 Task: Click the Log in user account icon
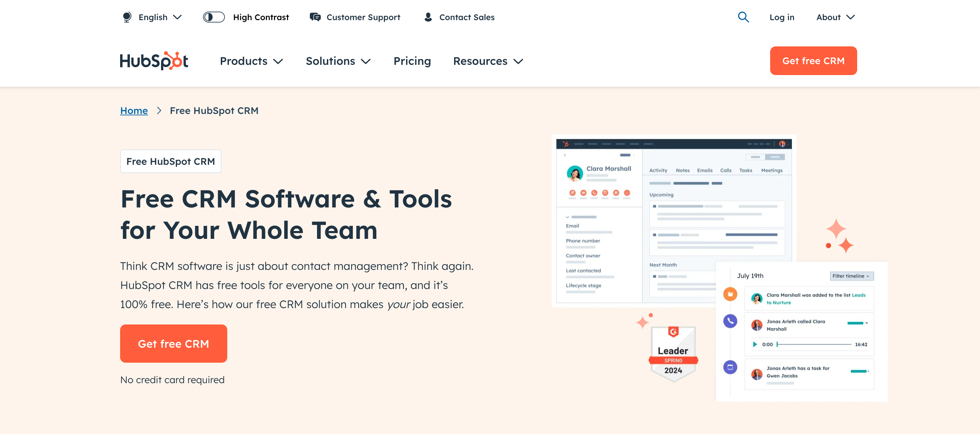[782, 17]
